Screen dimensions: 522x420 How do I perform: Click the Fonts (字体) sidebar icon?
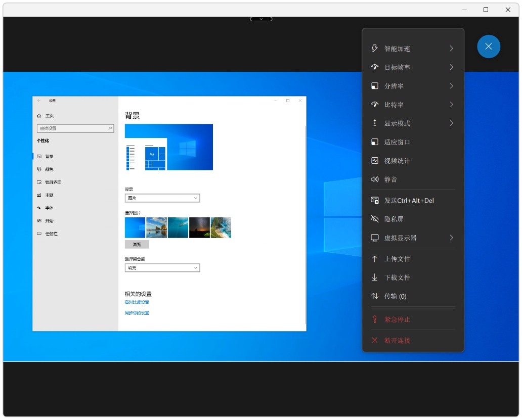(39, 208)
